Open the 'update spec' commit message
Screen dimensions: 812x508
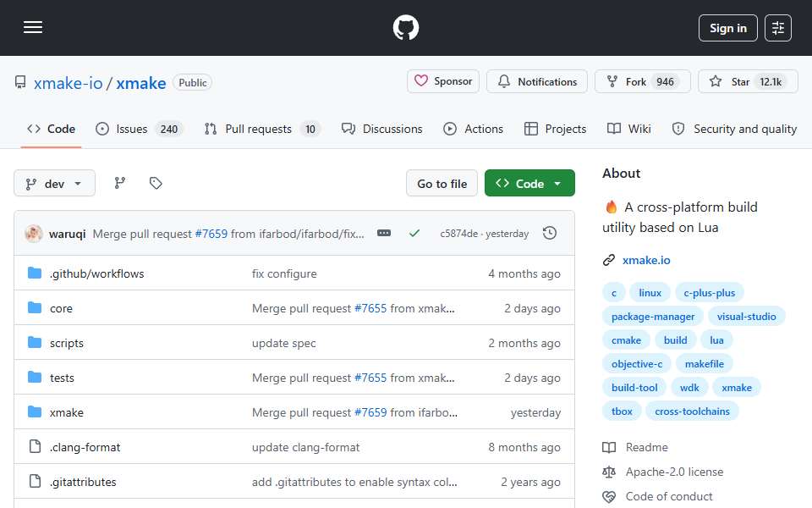(x=284, y=343)
